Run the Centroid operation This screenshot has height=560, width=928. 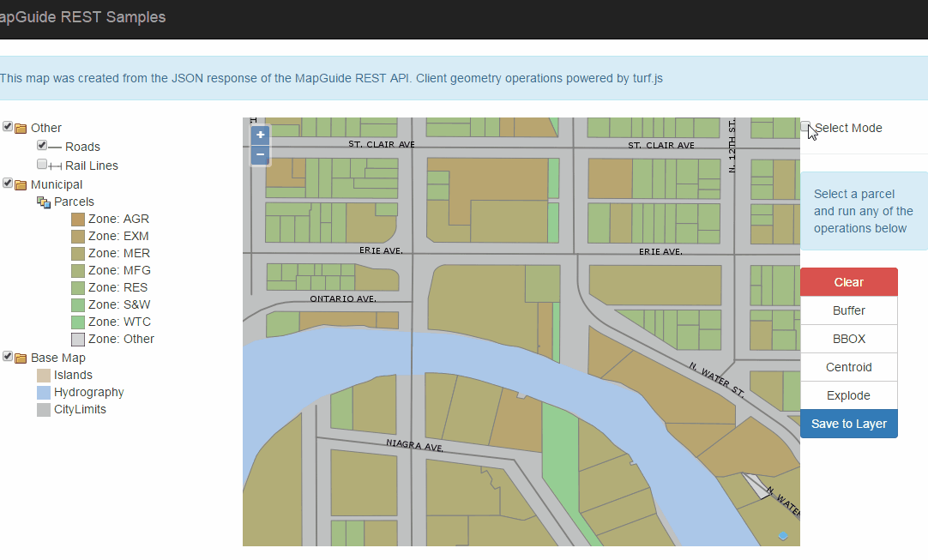point(848,367)
